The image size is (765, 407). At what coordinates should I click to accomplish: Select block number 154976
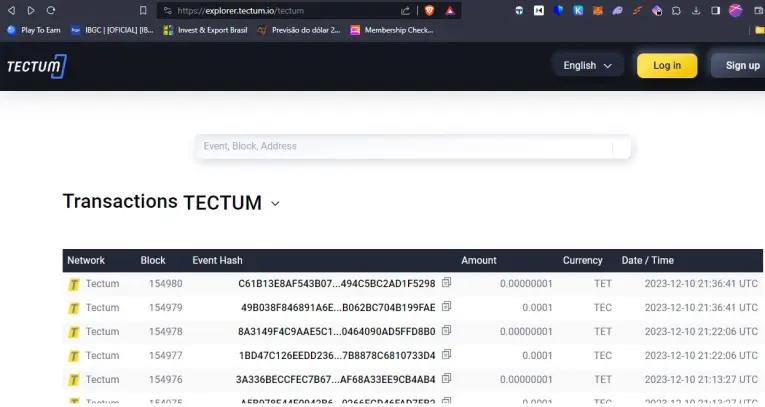(165, 379)
